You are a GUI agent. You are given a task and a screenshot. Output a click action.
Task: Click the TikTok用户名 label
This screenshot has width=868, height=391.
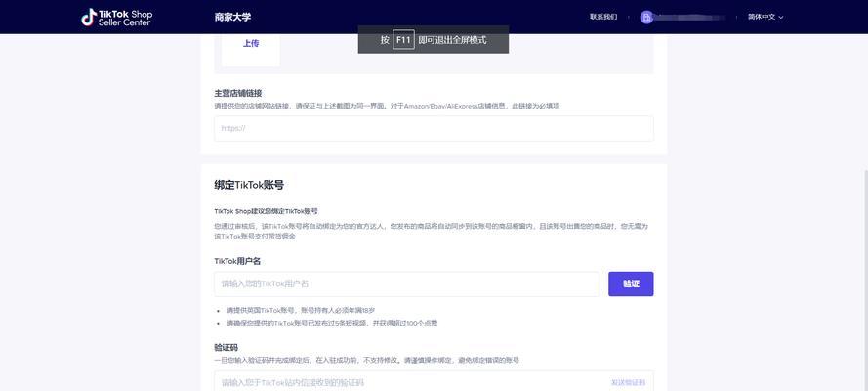pos(237,261)
